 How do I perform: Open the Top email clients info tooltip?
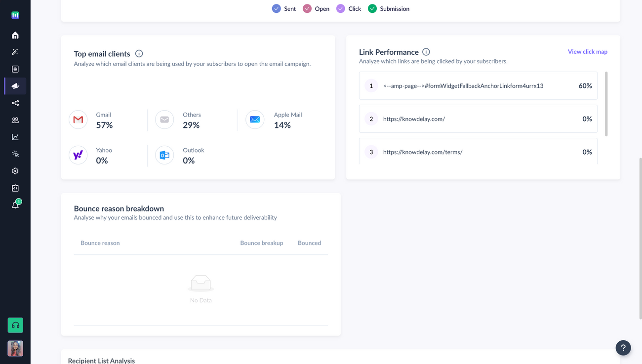139,53
